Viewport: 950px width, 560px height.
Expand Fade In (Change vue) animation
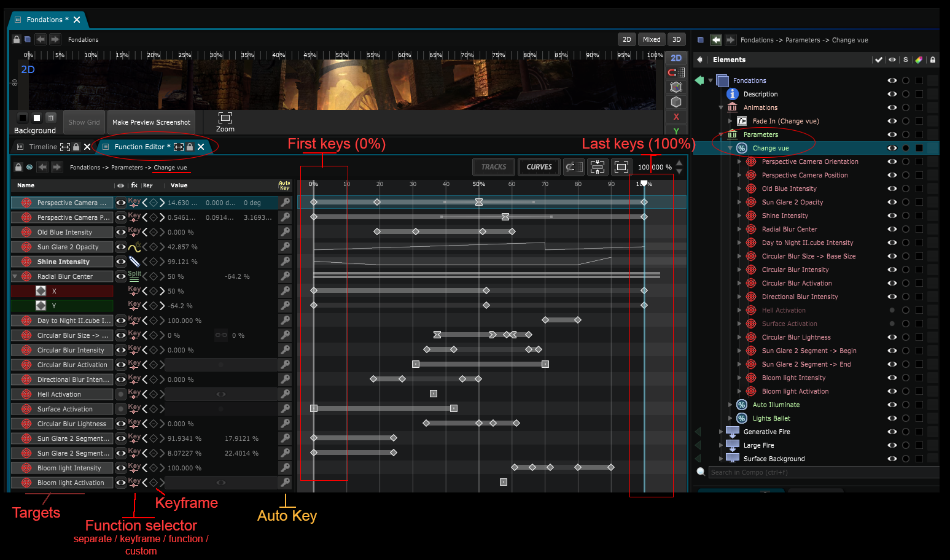[x=730, y=121]
